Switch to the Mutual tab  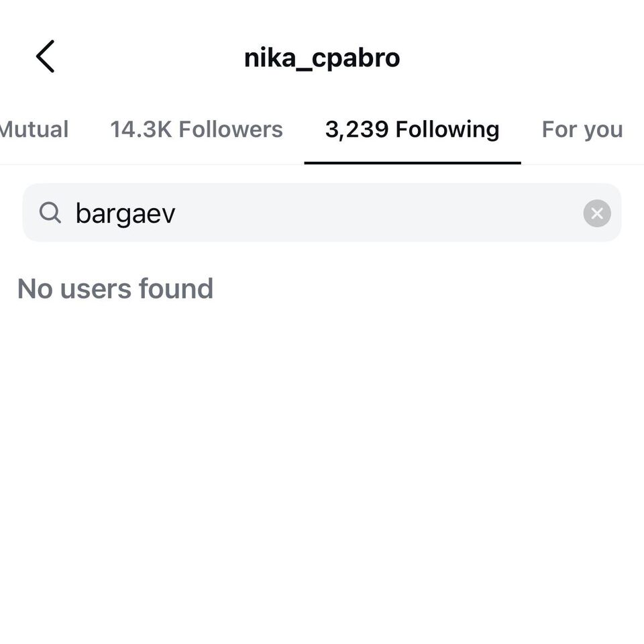coord(34,129)
